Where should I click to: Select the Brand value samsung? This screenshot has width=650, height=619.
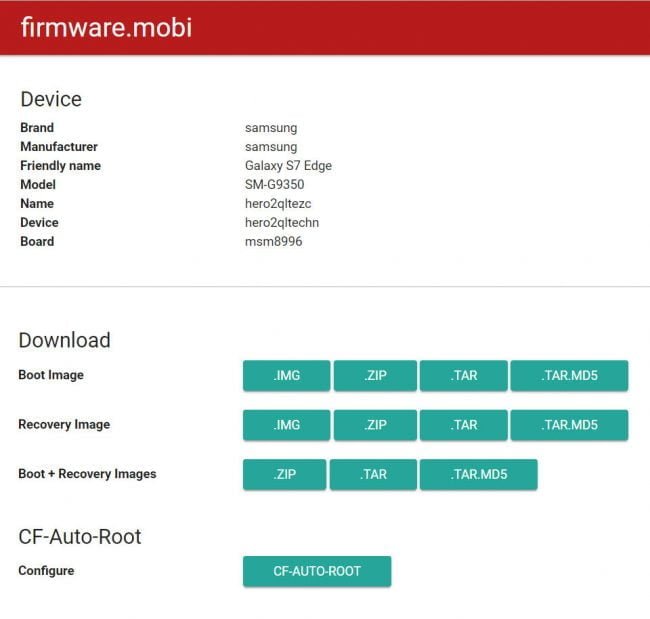[x=271, y=128]
